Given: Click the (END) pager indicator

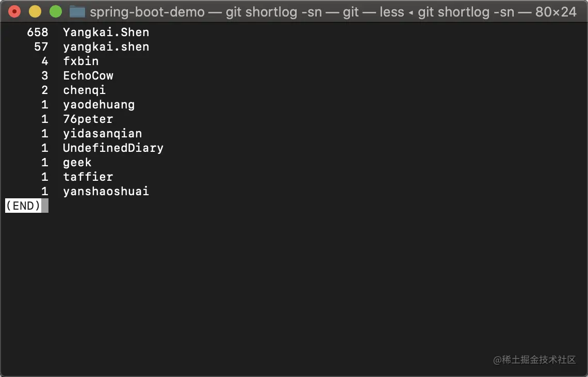Looking at the screenshot, I should [23, 206].
